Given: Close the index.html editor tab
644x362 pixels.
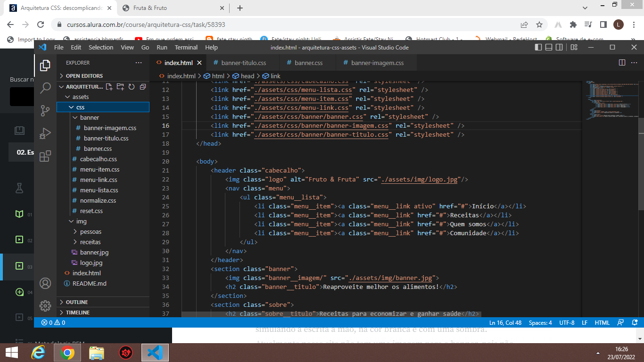Looking at the screenshot, I should tap(199, 63).
